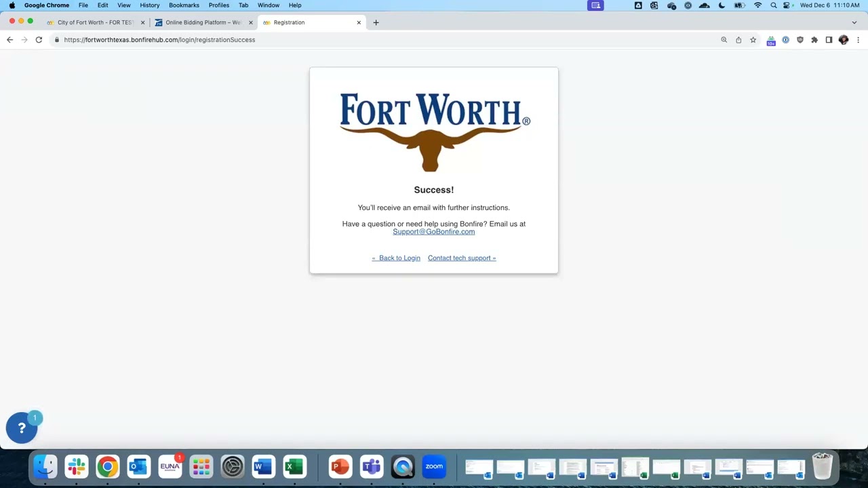Viewport: 868px width, 488px height.
Task: Open Finder from the Dock
Action: click(x=45, y=466)
